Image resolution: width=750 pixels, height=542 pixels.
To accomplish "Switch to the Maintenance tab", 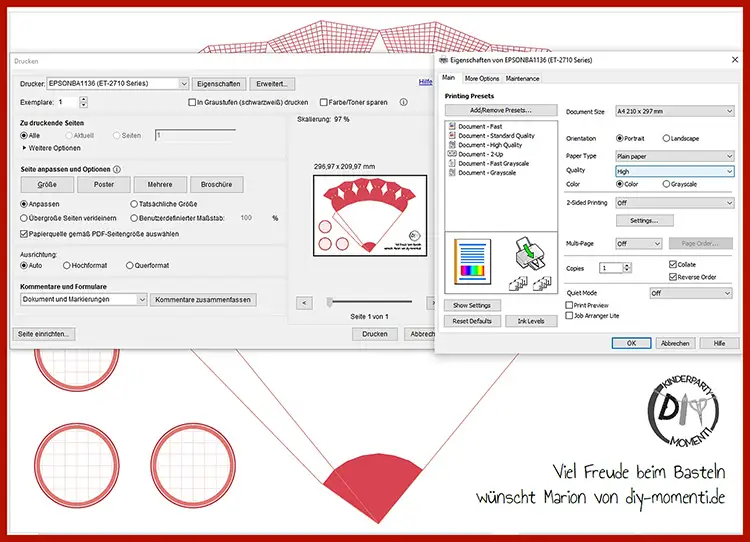I will [x=522, y=78].
